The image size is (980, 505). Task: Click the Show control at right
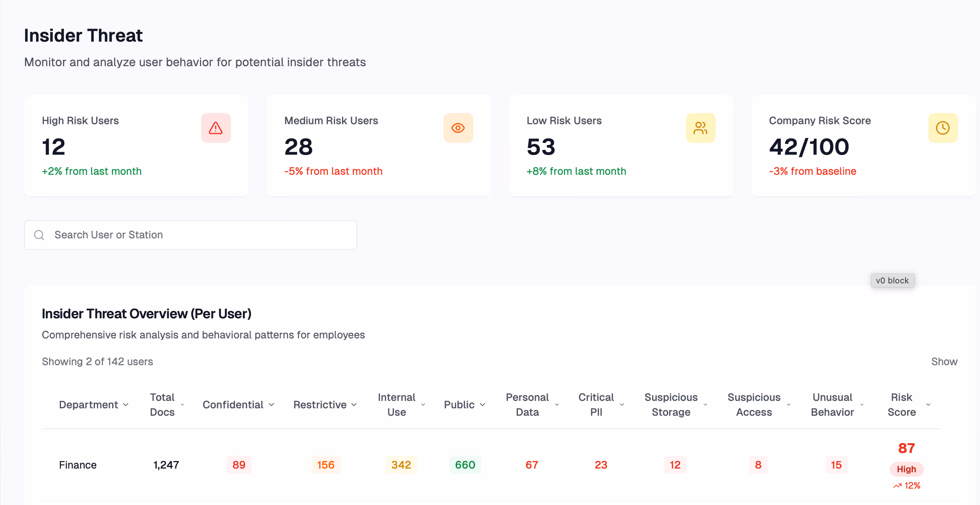pos(944,361)
